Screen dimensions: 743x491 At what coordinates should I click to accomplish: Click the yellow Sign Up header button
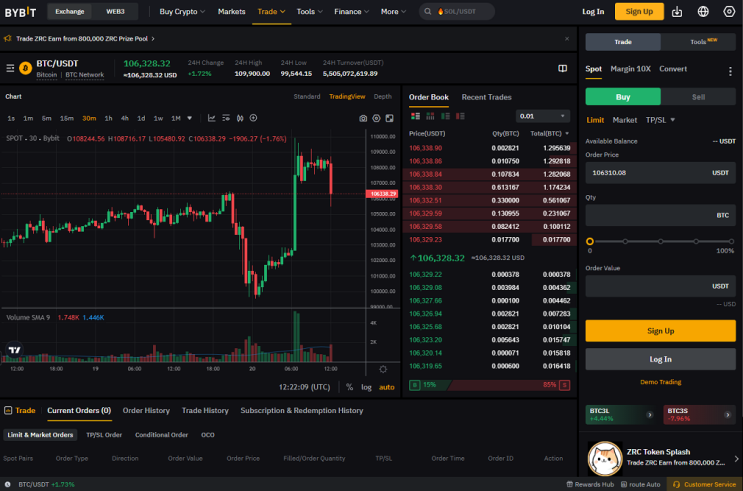point(639,11)
